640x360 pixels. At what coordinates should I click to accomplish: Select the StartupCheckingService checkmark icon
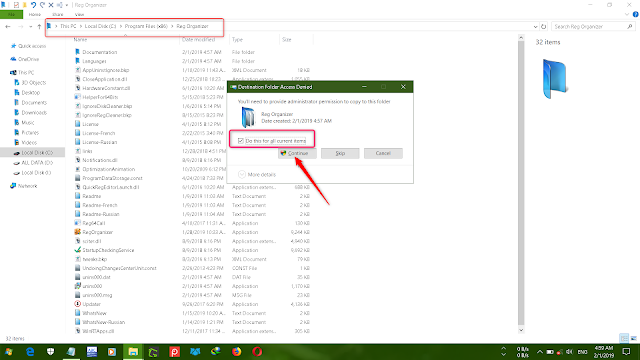pyautogui.click(x=78, y=250)
